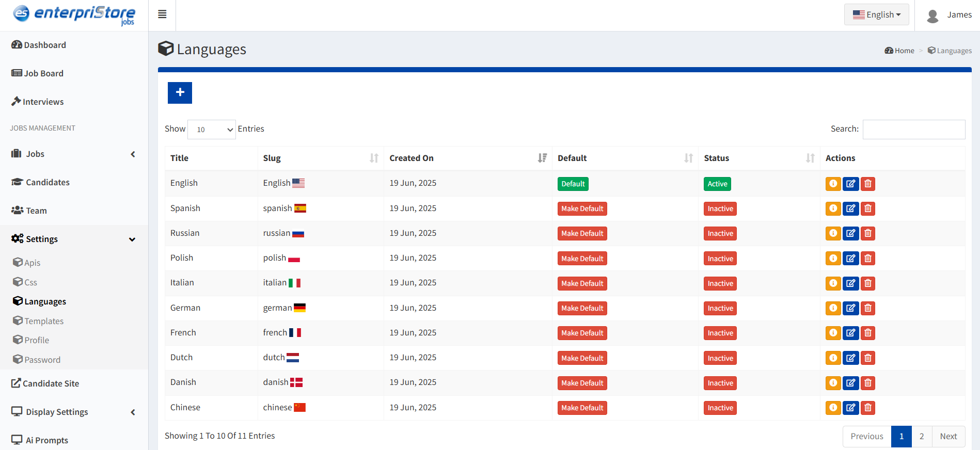The width and height of the screenshot is (980, 450).
Task: Make Polish the default language
Action: (582, 259)
